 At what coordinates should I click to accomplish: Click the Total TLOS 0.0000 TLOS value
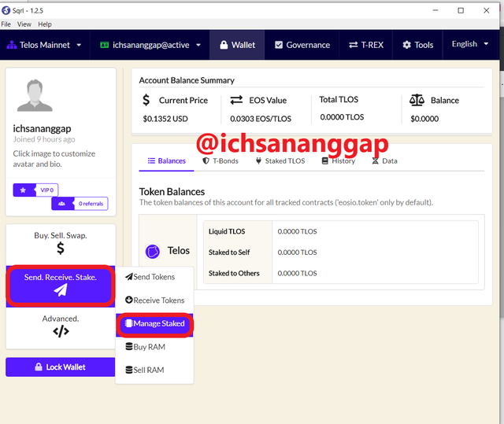(342, 117)
